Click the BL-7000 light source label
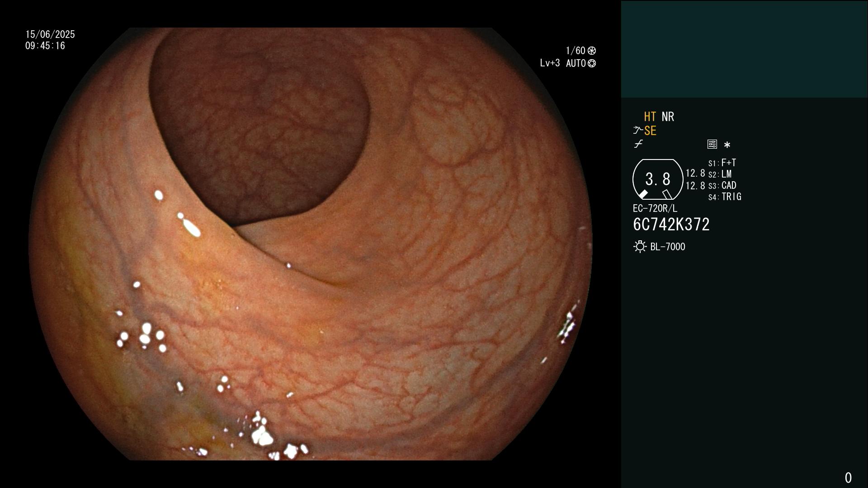Image resolution: width=868 pixels, height=488 pixels. [668, 247]
